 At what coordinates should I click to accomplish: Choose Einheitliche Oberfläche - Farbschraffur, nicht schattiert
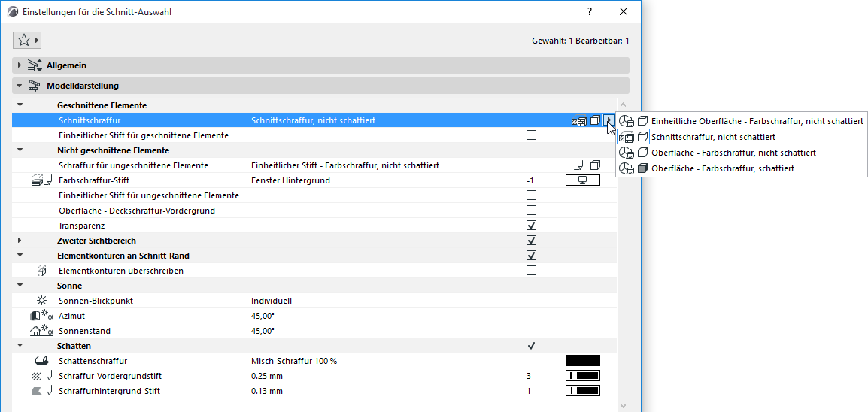tap(757, 121)
